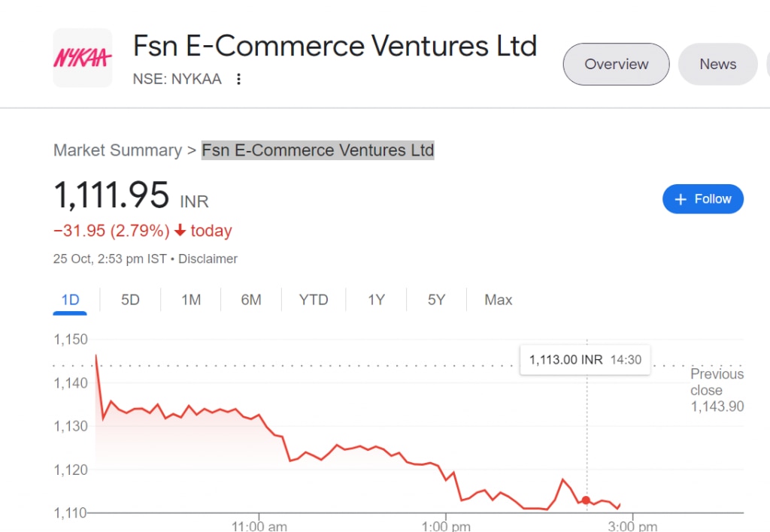Select the 5Y time range

point(435,299)
